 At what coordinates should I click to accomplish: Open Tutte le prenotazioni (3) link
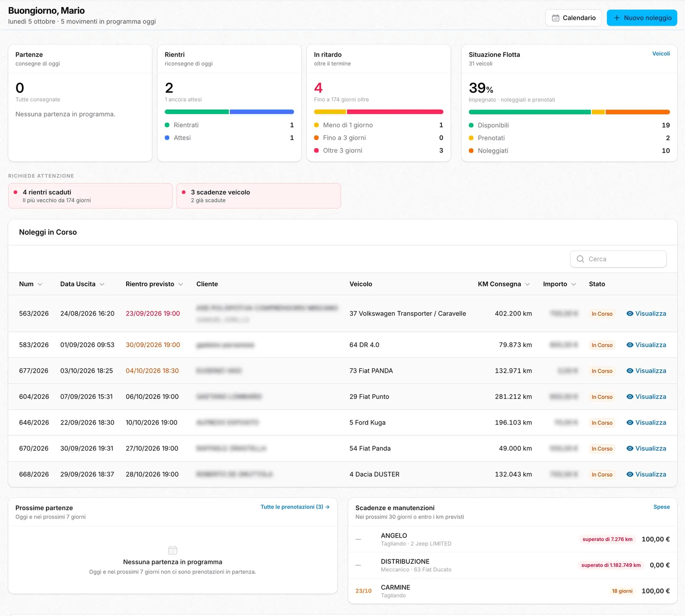[295, 507]
